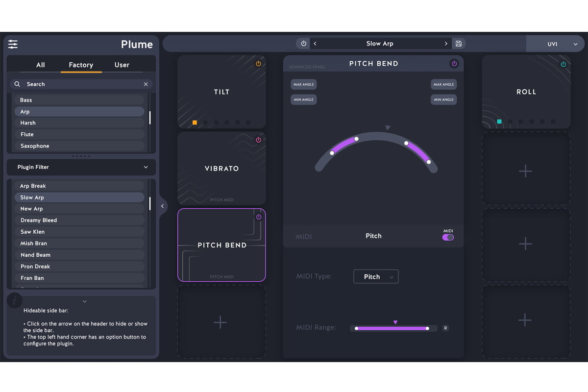This screenshot has width=588, height=392.
Task: Select the ROLL module tile
Action: (x=526, y=92)
